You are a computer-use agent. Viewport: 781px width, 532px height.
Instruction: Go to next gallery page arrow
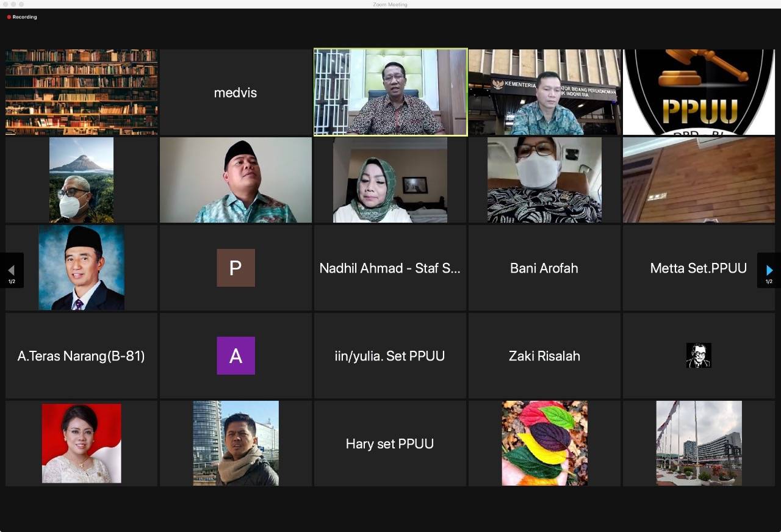coord(769,270)
